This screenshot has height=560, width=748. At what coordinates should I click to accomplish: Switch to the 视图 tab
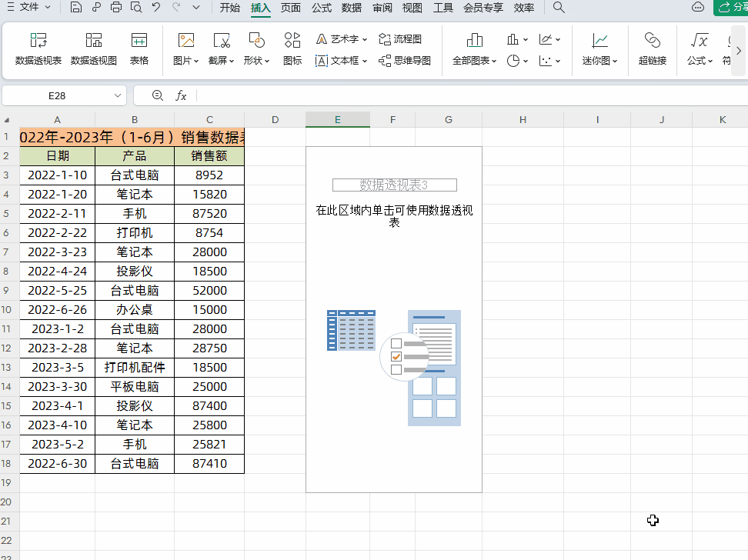(412, 8)
